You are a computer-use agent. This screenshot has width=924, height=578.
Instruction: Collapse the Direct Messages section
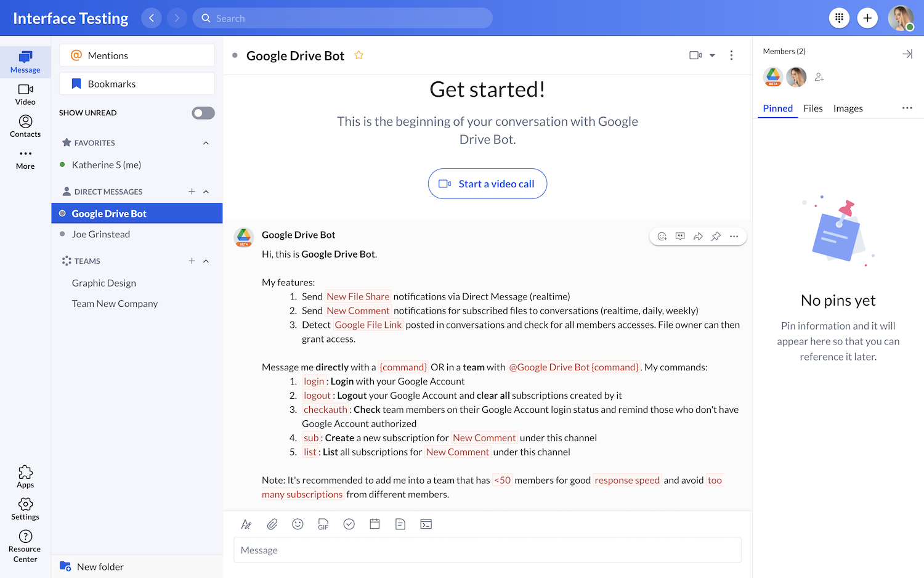206,192
